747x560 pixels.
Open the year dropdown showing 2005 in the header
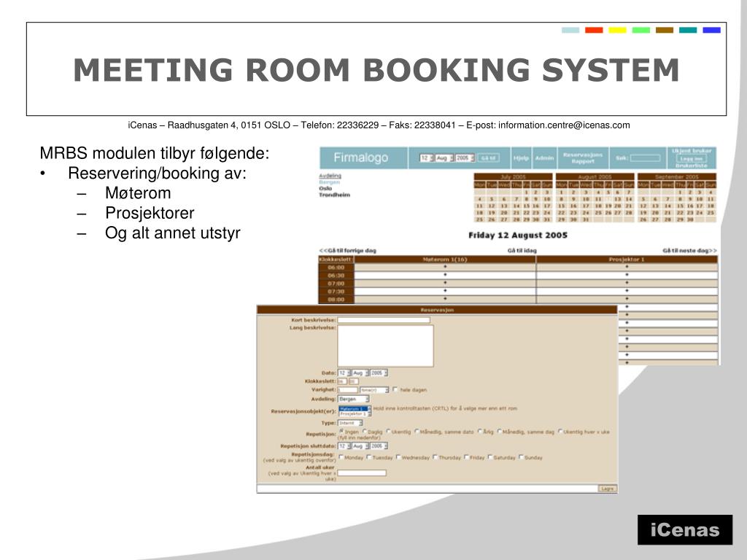point(465,157)
